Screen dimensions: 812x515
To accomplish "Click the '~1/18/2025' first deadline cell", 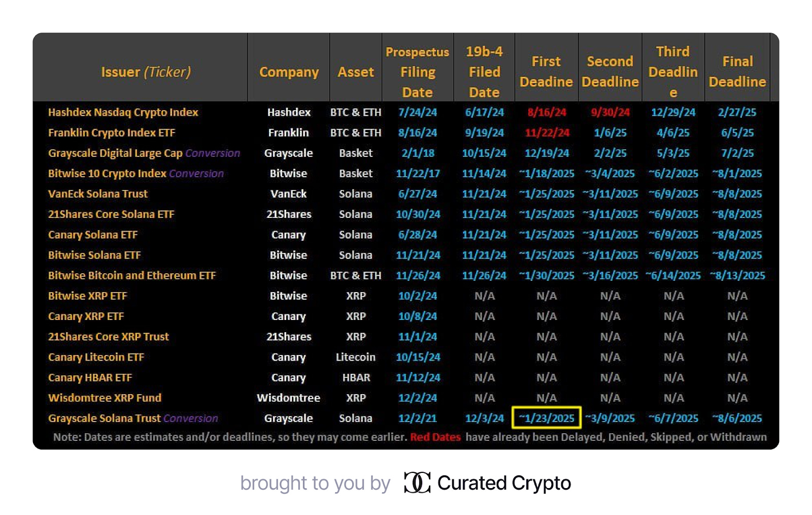I will pos(547,173).
